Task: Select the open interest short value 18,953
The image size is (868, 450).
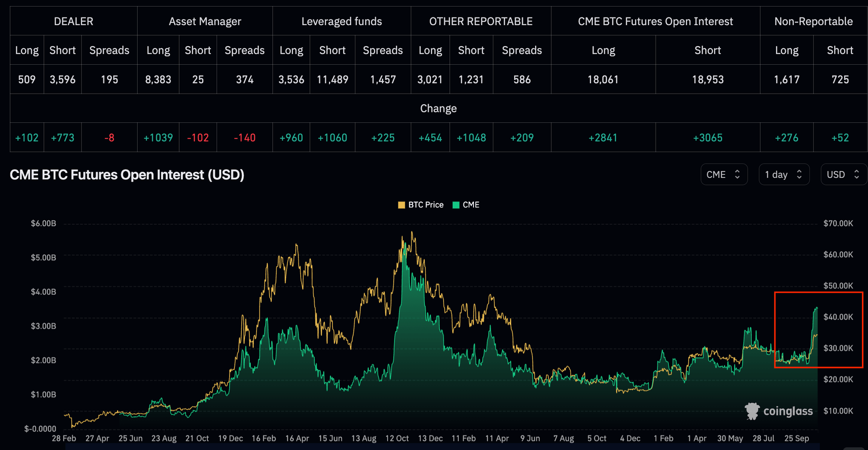Action: coord(708,79)
